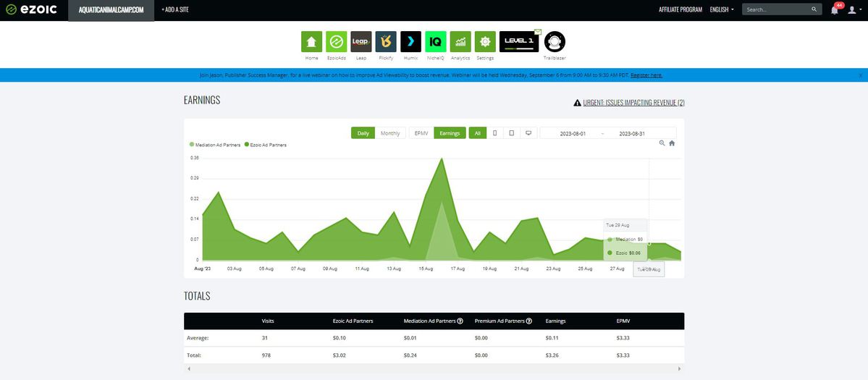Click the envelope icon on Level badge

tap(537, 32)
